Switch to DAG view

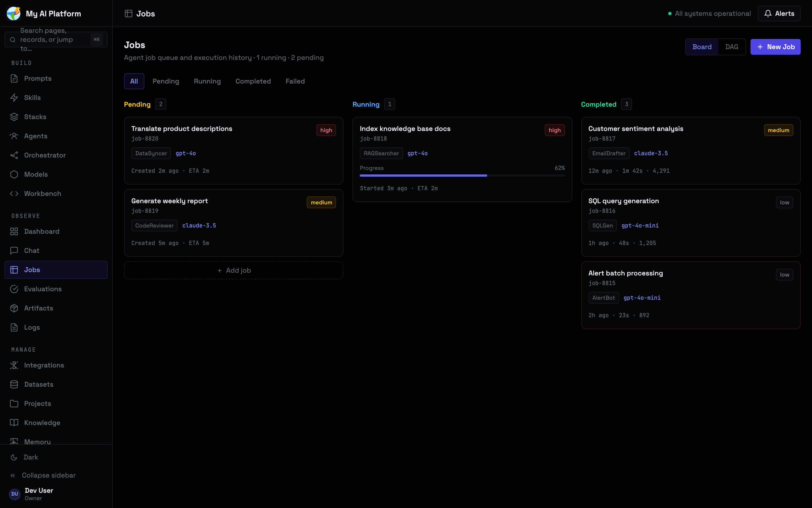[x=731, y=47]
